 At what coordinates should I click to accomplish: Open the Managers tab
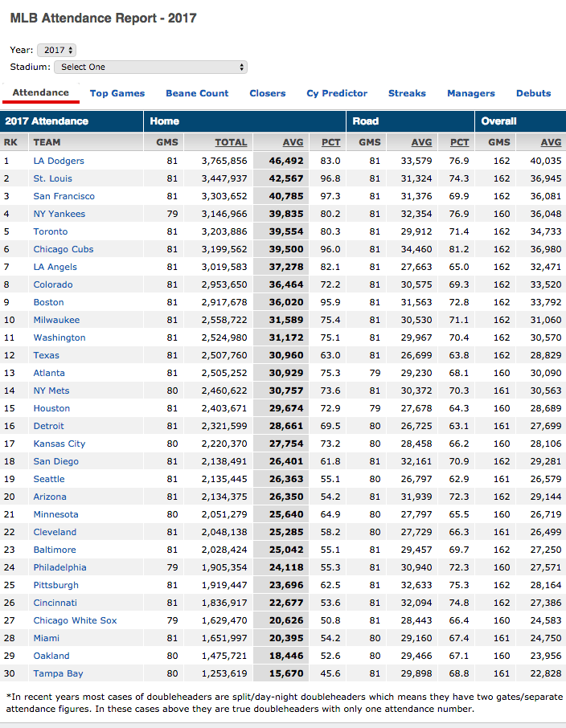pos(471,93)
